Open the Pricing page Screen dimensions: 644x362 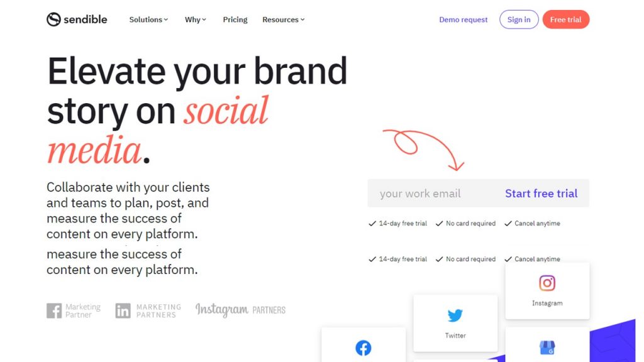coord(235,19)
